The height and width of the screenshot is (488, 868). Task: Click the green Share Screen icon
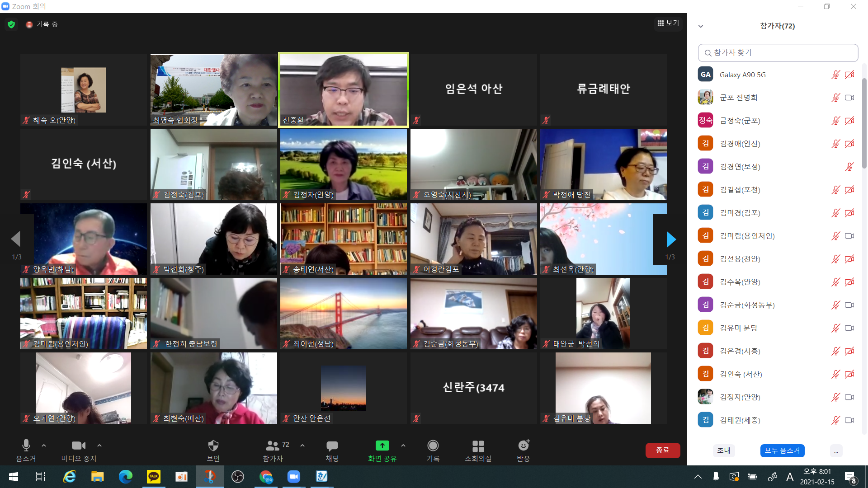coord(382,446)
